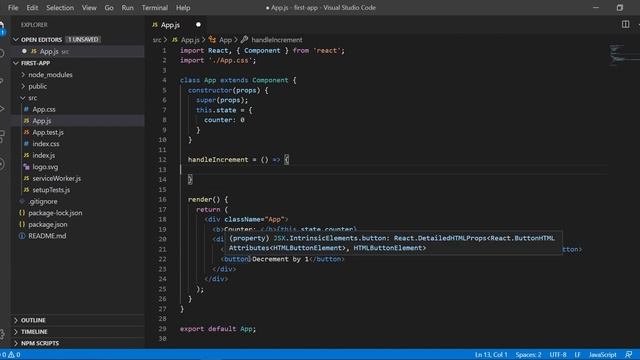Click 'class App extends Component' on line 4

pyautogui.click(x=234, y=80)
